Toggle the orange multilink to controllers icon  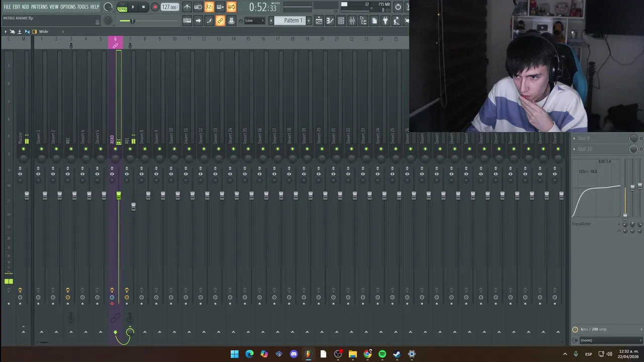coord(220,21)
